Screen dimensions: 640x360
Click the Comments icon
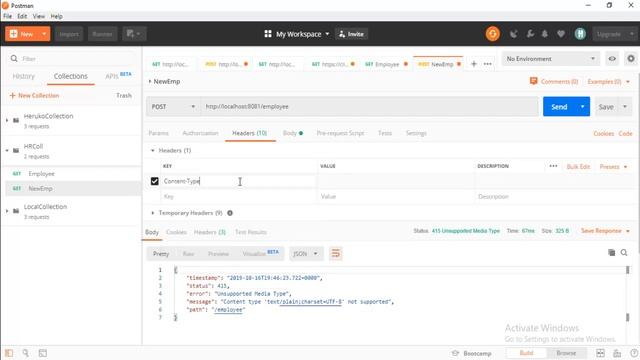[533, 81]
